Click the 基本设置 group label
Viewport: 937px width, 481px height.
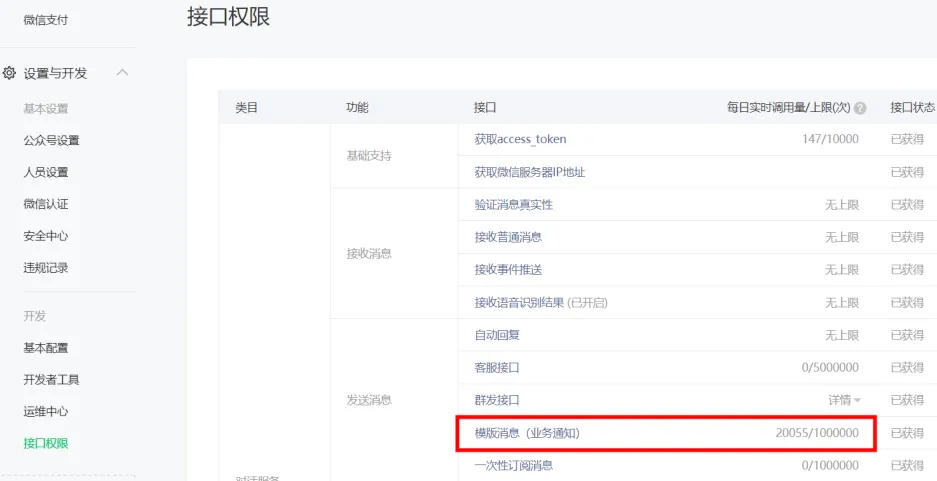click(45, 109)
